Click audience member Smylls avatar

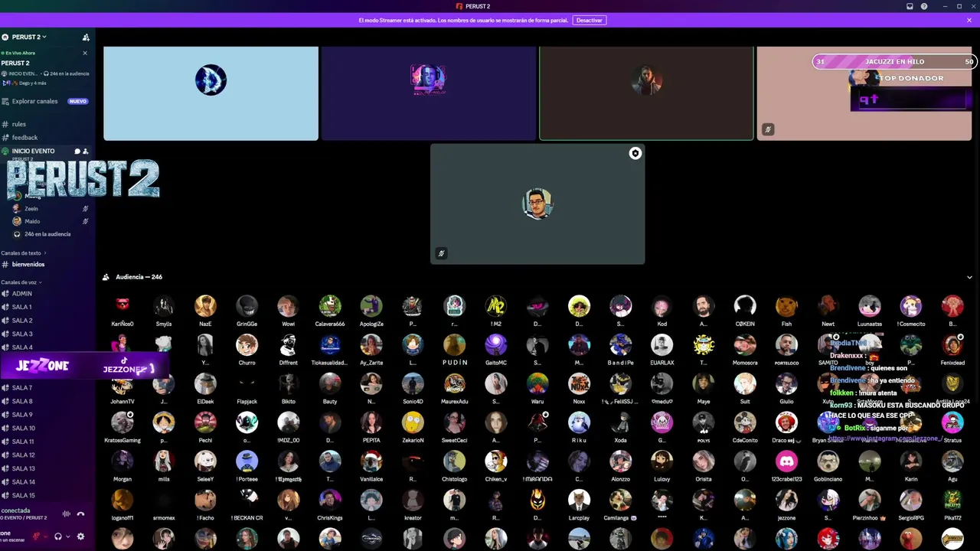(164, 306)
